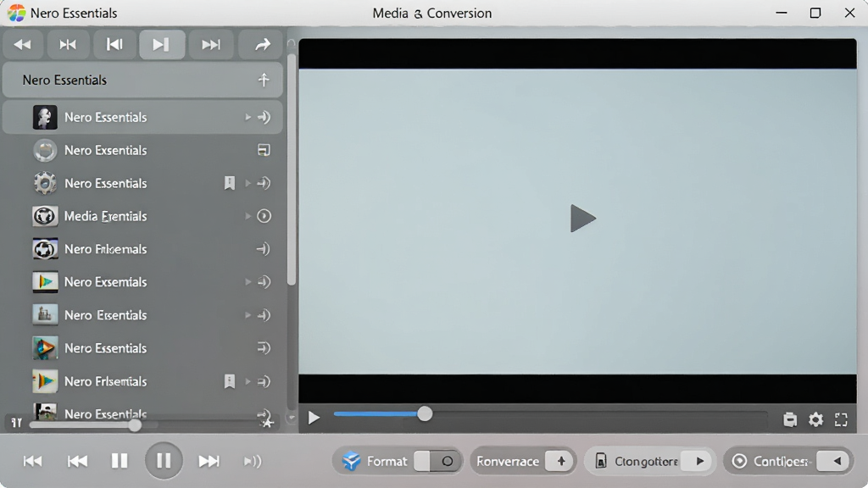Click the import arrow in Nero Frlsemtials row
Viewport: 868px width, 488px height.
264,381
